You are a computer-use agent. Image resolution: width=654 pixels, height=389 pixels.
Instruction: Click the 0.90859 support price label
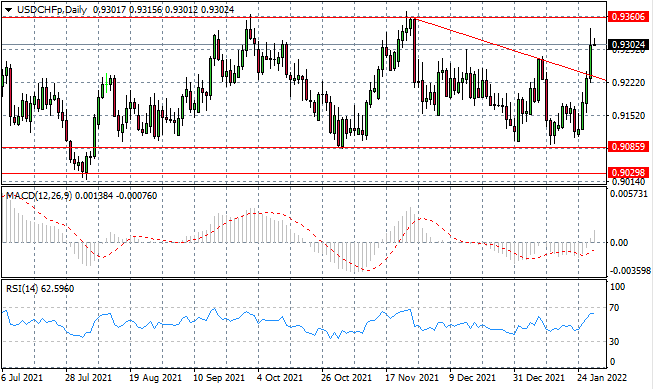click(x=629, y=147)
